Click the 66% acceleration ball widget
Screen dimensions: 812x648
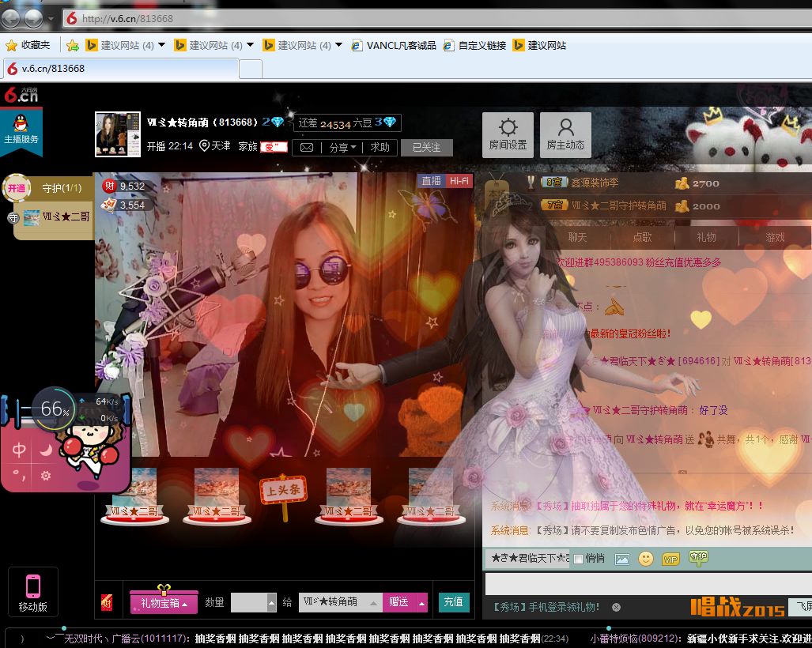pos(54,409)
